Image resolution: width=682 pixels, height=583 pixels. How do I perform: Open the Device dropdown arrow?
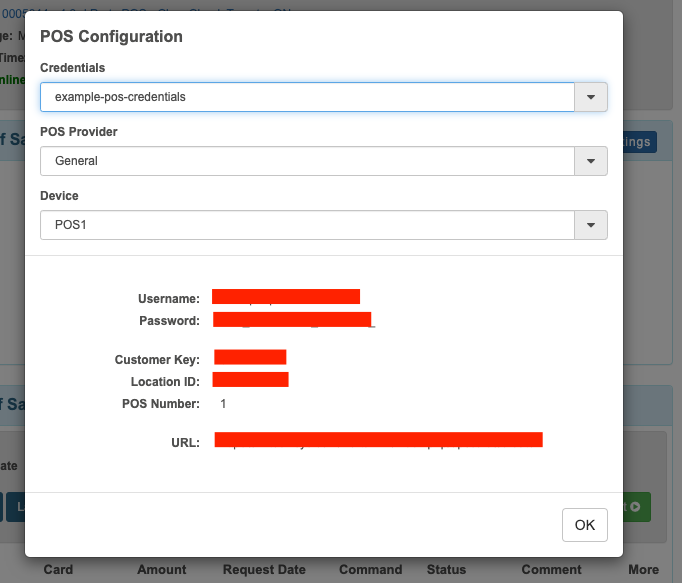[591, 225]
